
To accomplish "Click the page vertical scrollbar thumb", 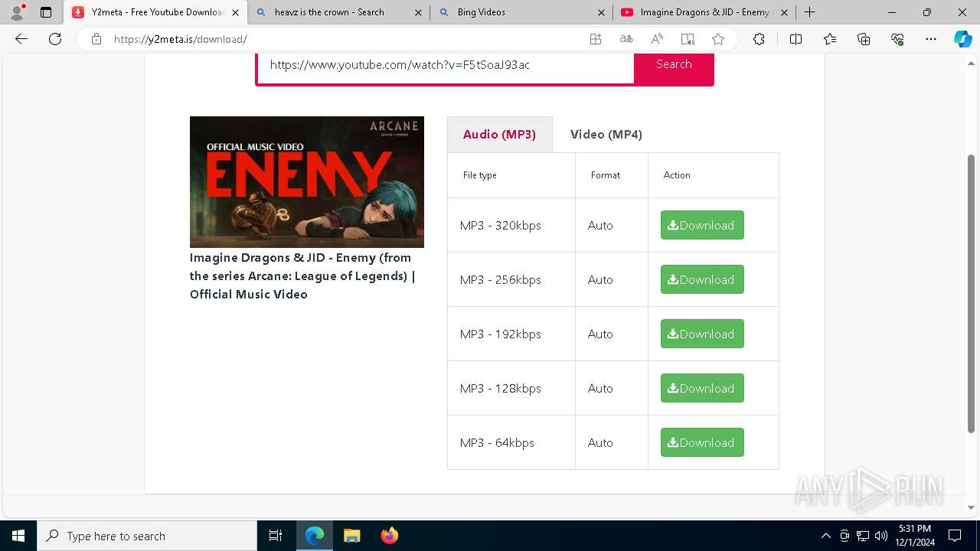I will (x=971, y=293).
